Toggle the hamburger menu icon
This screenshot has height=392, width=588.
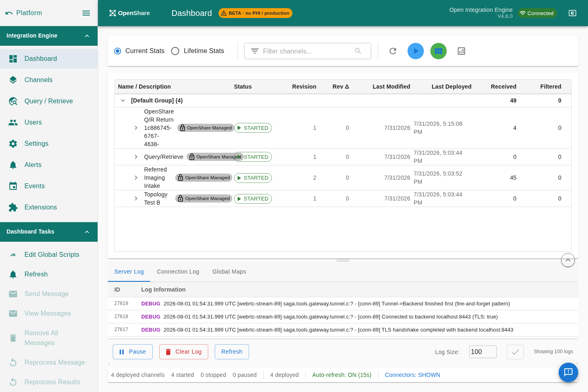pos(86,13)
